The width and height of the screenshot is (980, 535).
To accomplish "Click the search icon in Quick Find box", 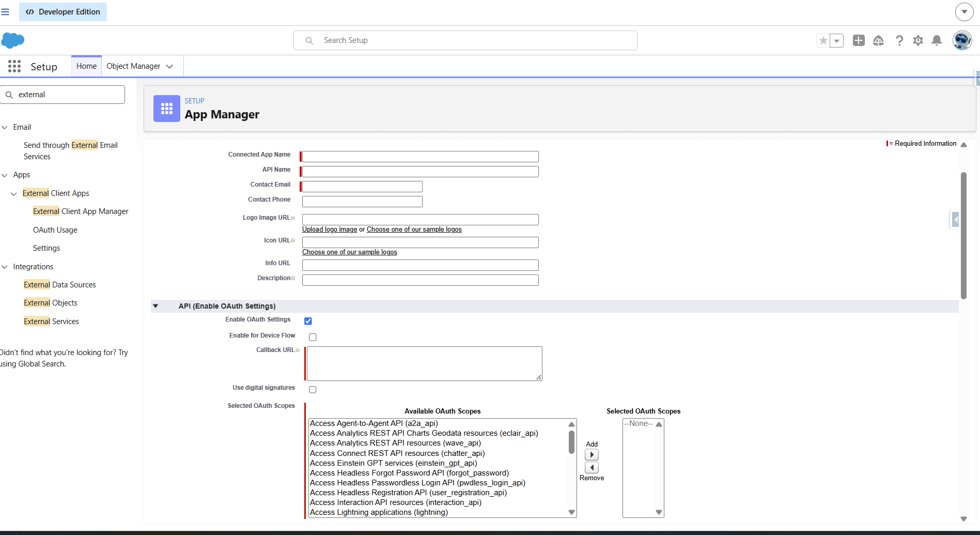I will point(9,95).
